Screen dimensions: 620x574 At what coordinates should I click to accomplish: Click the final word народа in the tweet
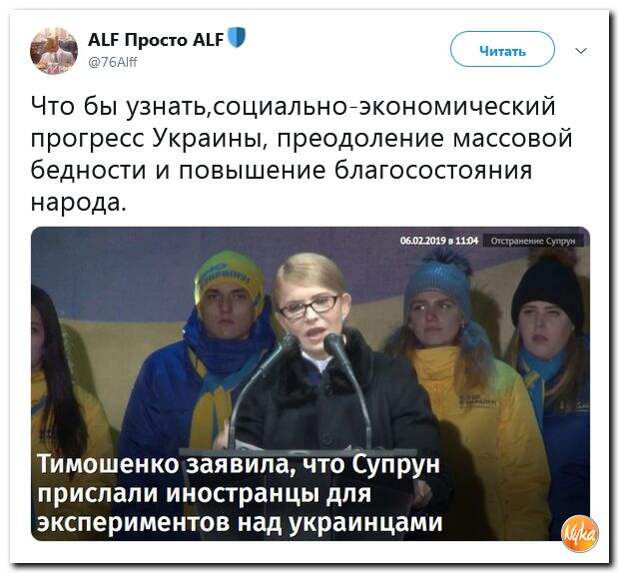pos(79,202)
